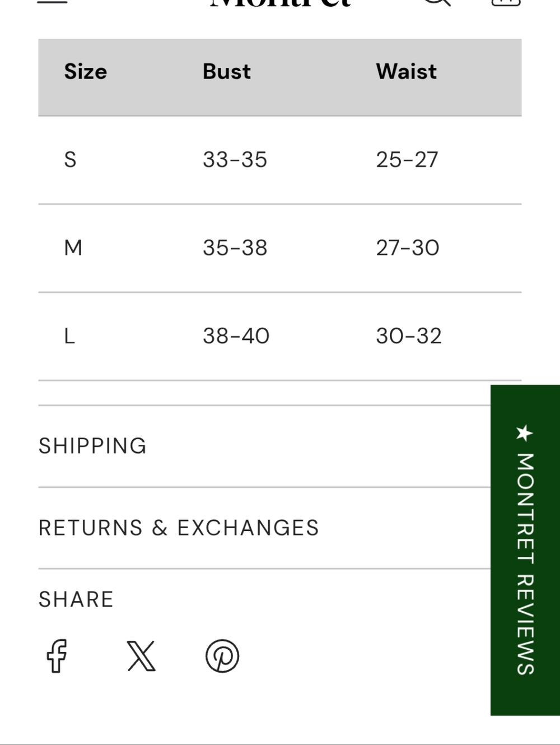Image resolution: width=560 pixels, height=745 pixels.
Task: Select the 30-32 waist measurement
Action: (x=409, y=336)
